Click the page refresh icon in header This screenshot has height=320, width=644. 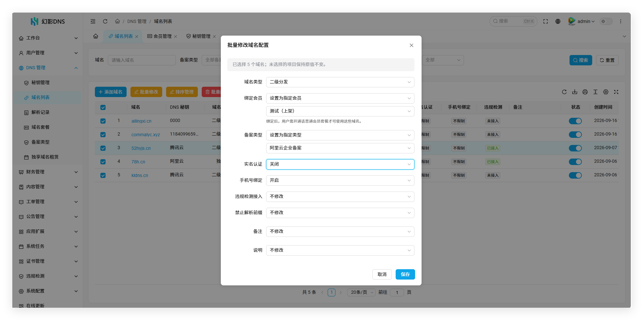coord(105,21)
